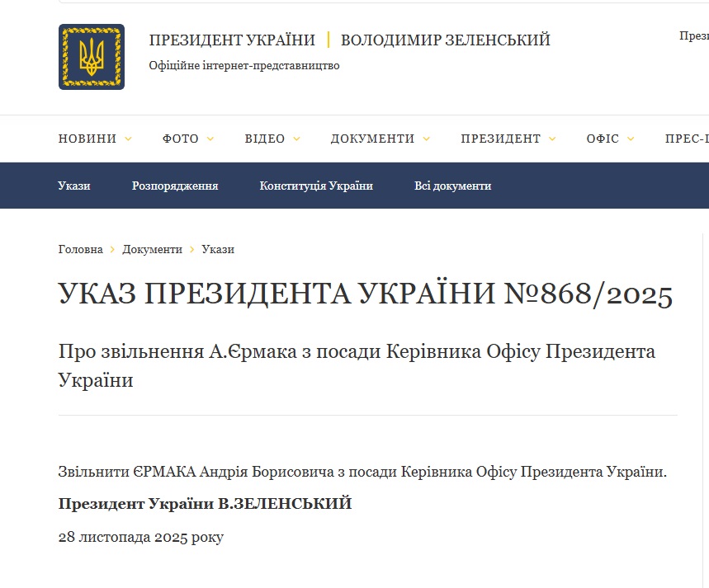Expand the ОФІС navigation menu

[610, 139]
